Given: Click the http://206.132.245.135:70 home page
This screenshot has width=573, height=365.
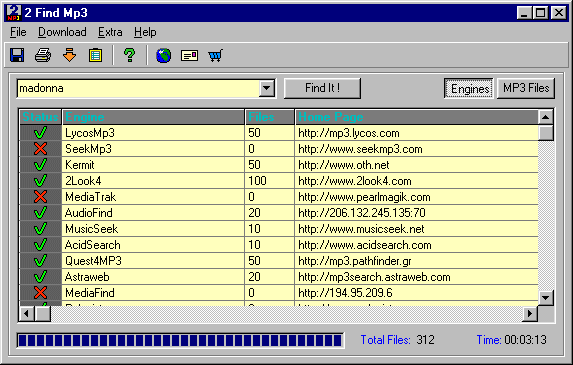Looking at the screenshot, I should 362,213.
